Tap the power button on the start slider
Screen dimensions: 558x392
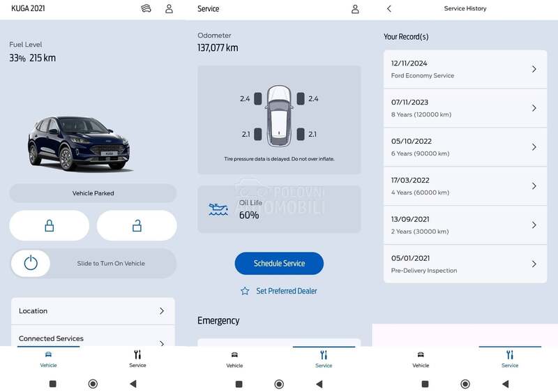[31, 263]
